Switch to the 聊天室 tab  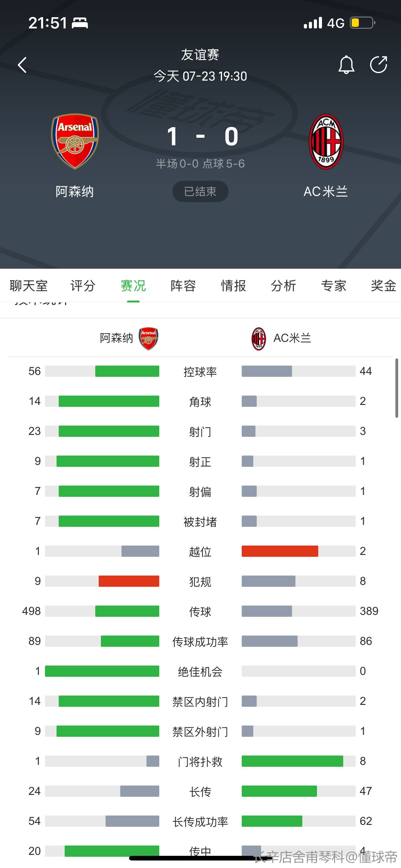[x=29, y=286]
